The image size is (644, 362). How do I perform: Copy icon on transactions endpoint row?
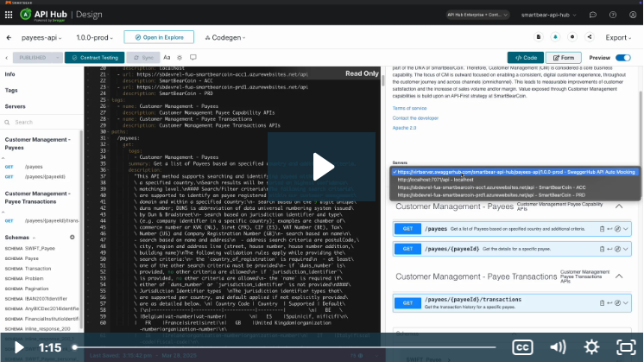click(602, 303)
